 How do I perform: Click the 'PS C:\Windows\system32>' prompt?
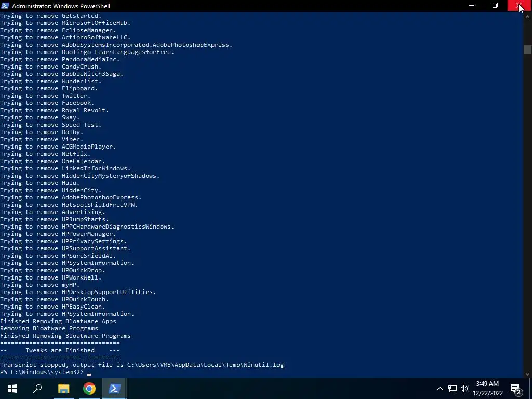tap(42, 372)
